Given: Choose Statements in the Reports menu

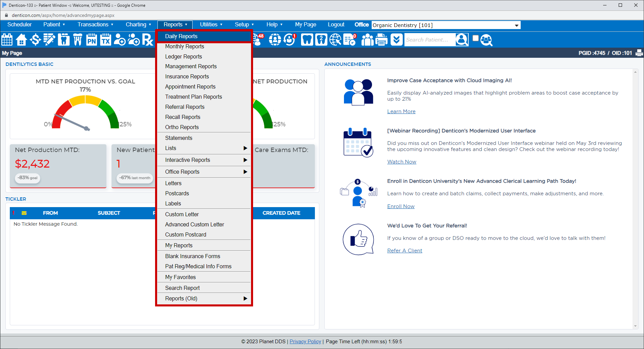Looking at the screenshot, I should click(204, 138).
